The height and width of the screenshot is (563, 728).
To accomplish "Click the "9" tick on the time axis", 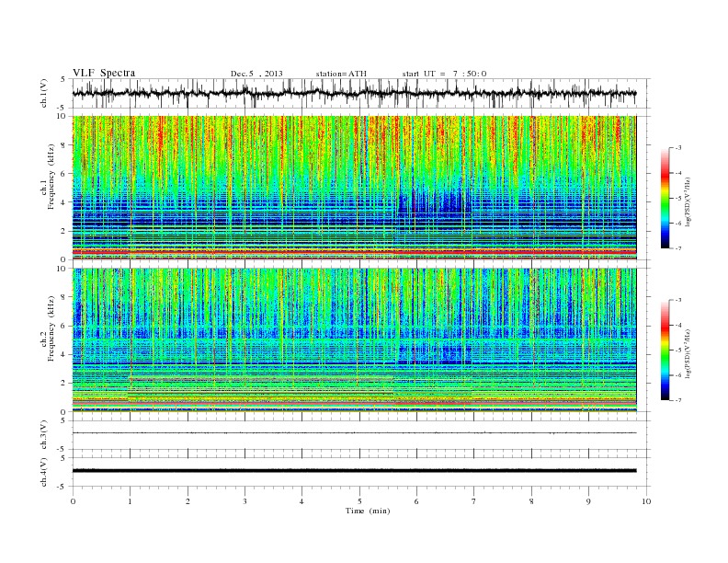I will (x=588, y=501).
